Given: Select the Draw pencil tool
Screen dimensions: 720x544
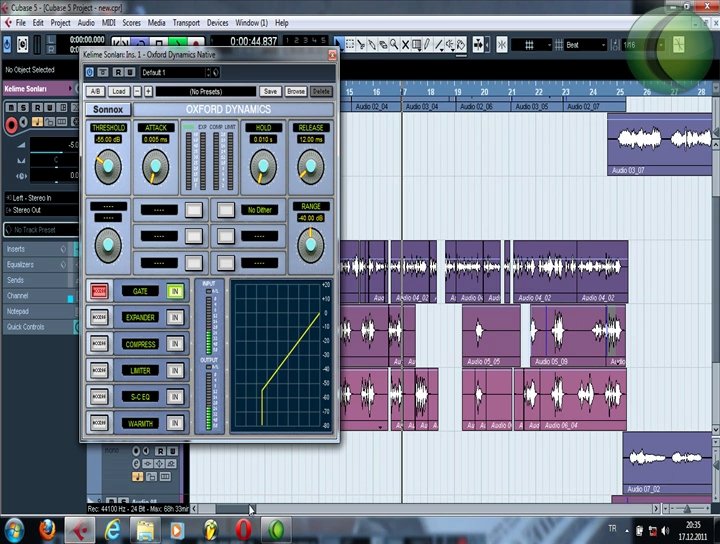Looking at the screenshot, I should click(428, 45).
